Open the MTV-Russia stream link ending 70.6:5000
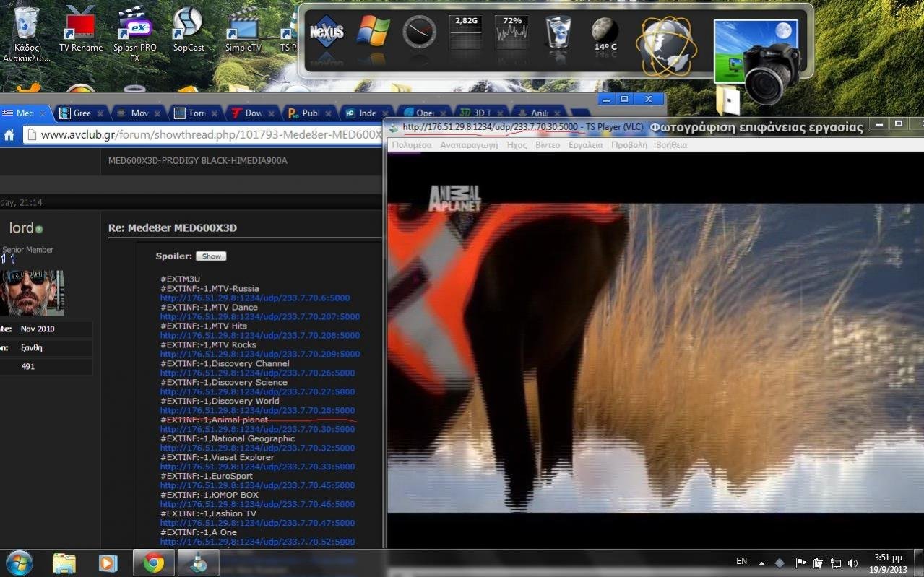 pos(255,298)
